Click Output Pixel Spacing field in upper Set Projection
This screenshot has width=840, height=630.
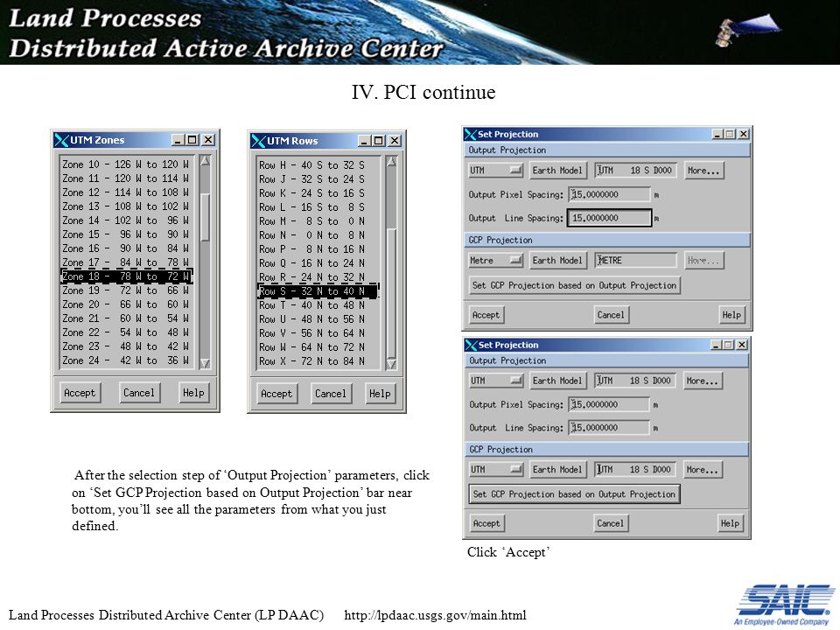(609, 194)
